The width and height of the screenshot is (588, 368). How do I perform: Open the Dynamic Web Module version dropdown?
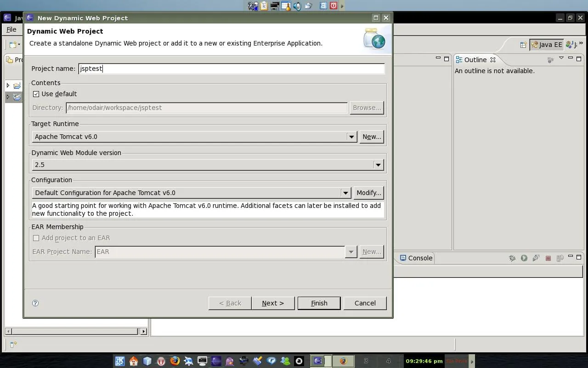tap(378, 165)
